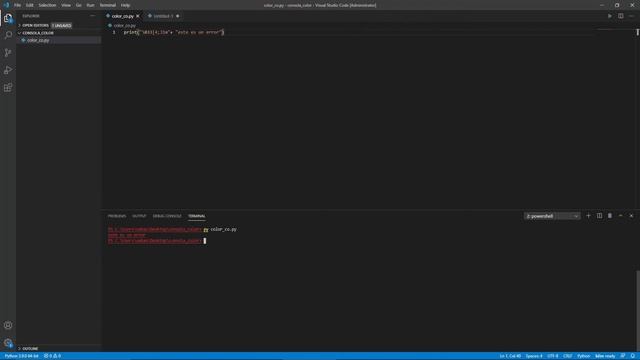Viewport: 640px width, 360px height.
Task: Open the editor More Actions ellipsis
Action: point(631,16)
